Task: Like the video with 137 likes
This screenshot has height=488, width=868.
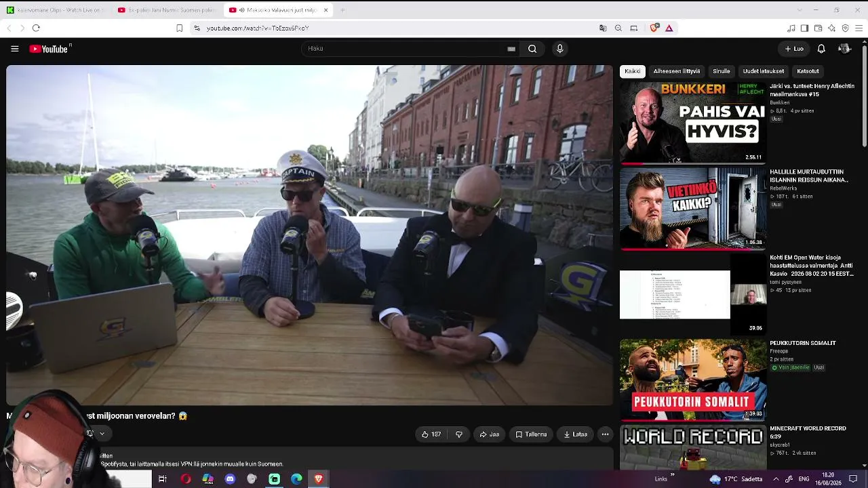Action: click(x=431, y=434)
